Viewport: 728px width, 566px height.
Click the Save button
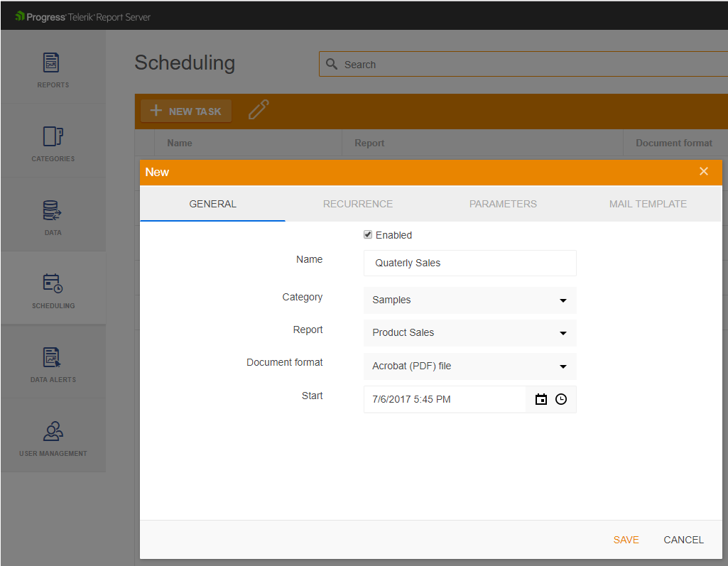[x=626, y=540]
